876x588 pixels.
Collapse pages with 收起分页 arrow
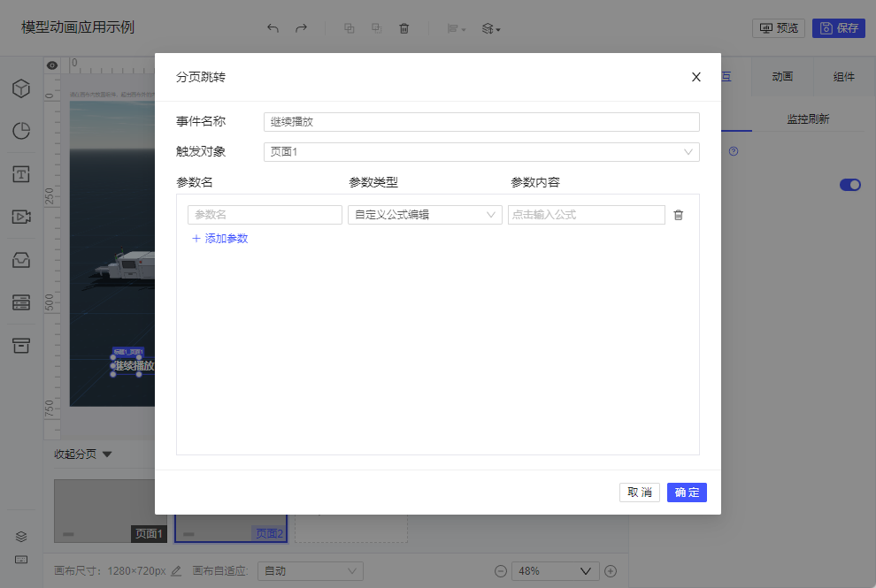click(107, 454)
